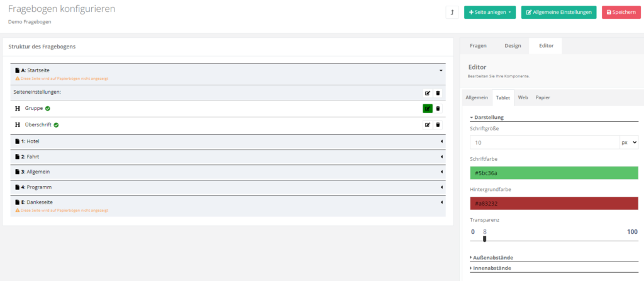
Task: Click the Schriftgröße input field
Action: [x=544, y=143]
